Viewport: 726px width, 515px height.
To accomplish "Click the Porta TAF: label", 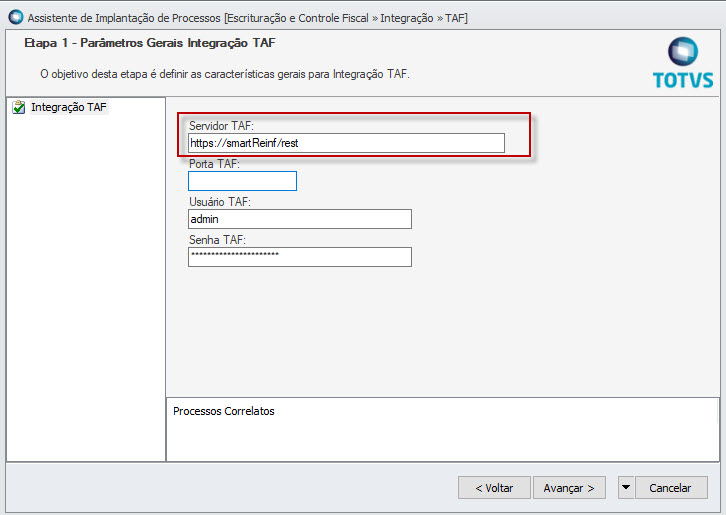I will [214, 164].
